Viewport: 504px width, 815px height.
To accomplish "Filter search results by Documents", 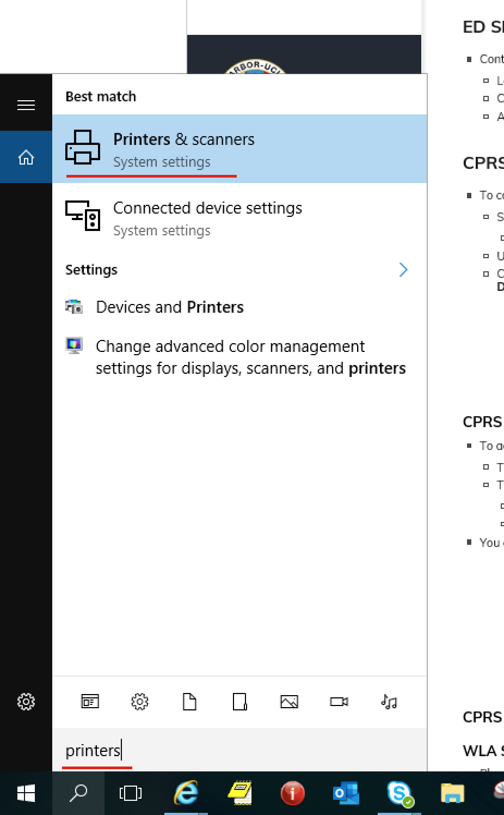I will [x=189, y=702].
